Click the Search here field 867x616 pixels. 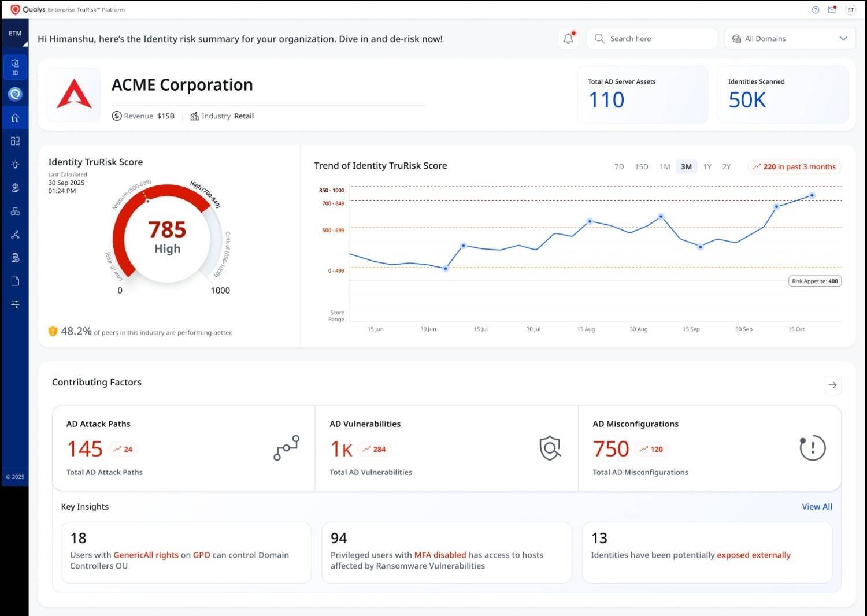651,39
